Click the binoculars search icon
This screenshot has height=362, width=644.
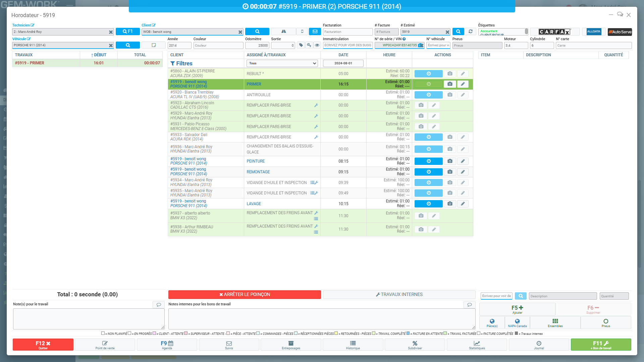point(283,32)
